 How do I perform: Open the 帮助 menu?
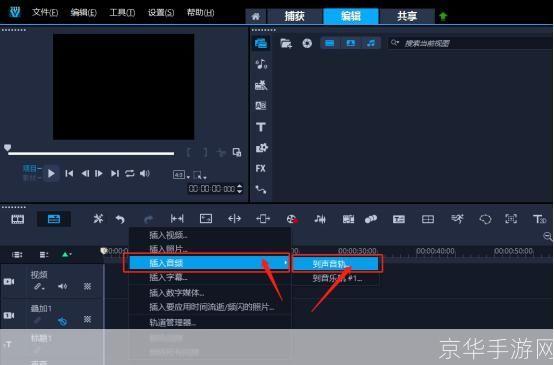click(200, 13)
